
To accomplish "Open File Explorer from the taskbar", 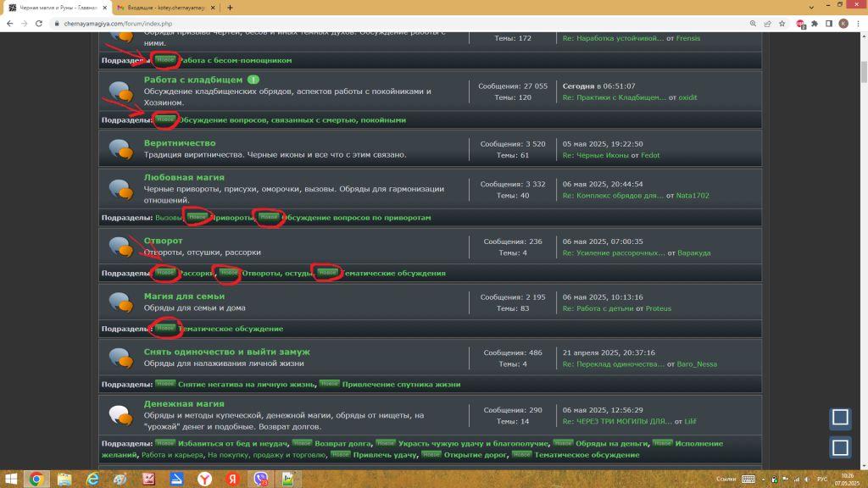I will tap(64, 480).
